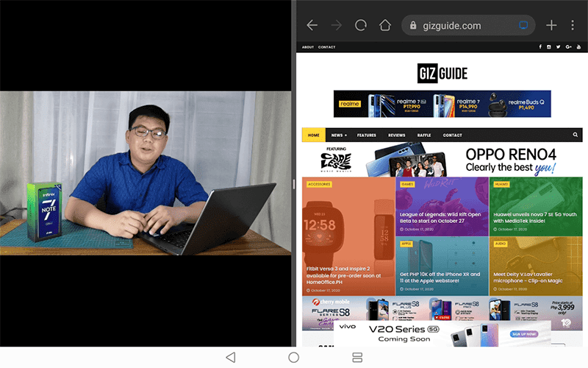Click the search magnifier in nav bar
The width and height of the screenshot is (588, 368).
click(x=576, y=135)
